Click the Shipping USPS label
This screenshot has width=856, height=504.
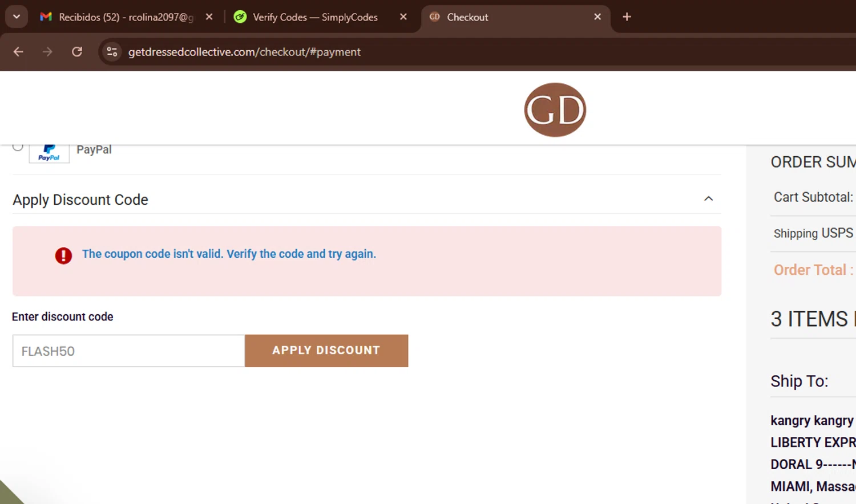click(x=813, y=233)
